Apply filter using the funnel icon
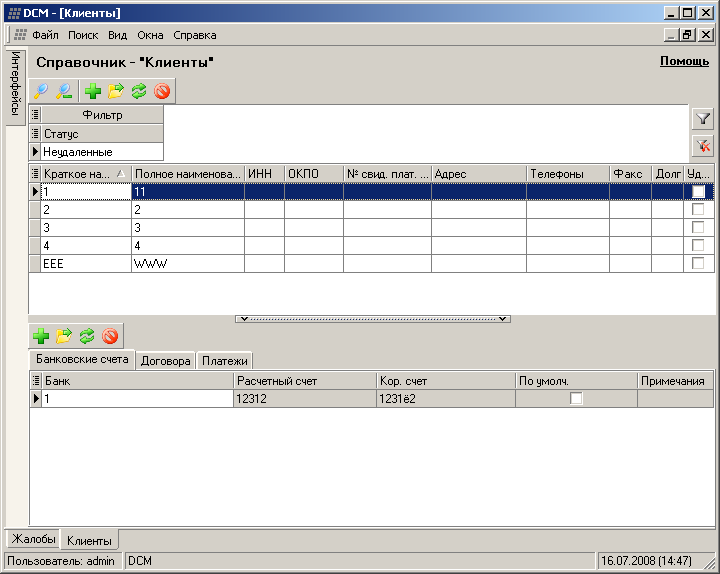This screenshot has height=574, width=720. (703, 119)
